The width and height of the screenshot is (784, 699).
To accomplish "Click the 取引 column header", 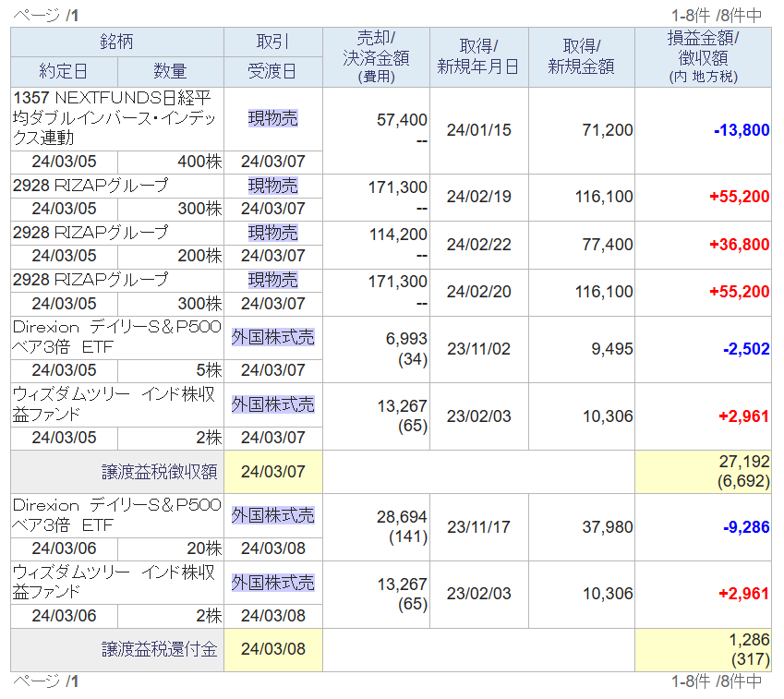I will [273, 42].
